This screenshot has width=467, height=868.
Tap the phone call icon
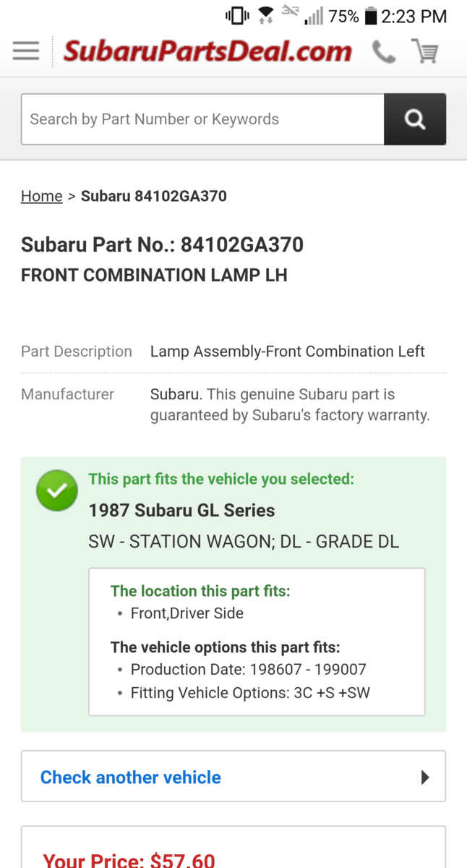[383, 51]
